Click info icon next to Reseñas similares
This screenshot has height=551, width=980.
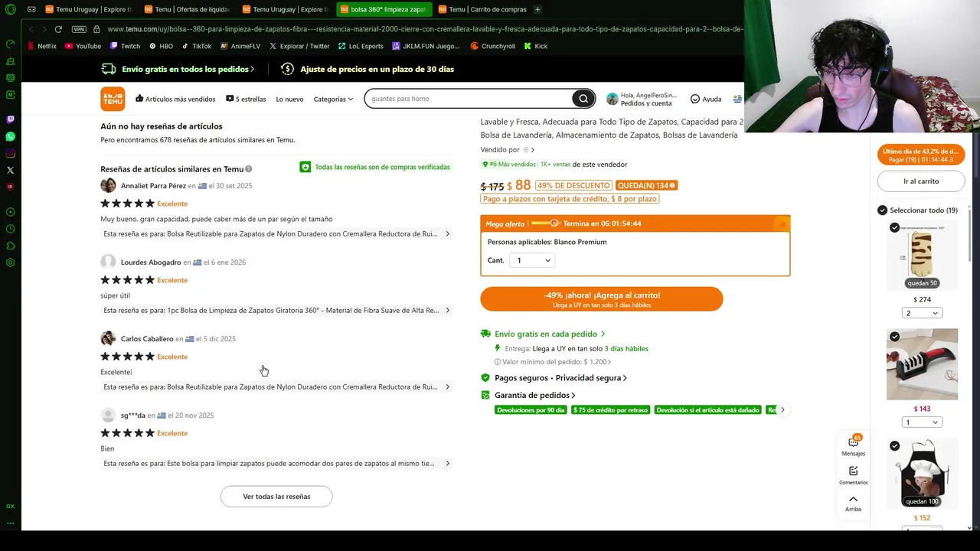pyautogui.click(x=248, y=169)
